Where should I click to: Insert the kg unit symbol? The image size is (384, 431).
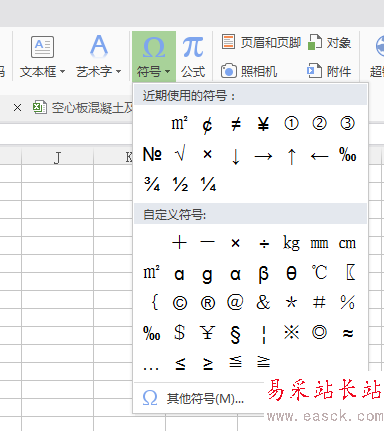click(x=291, y=243)
